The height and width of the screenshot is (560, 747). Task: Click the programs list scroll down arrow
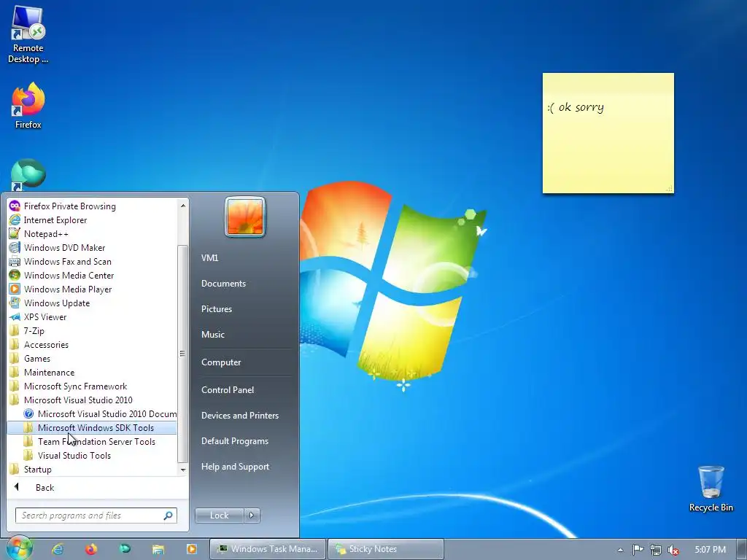(183, 470)
